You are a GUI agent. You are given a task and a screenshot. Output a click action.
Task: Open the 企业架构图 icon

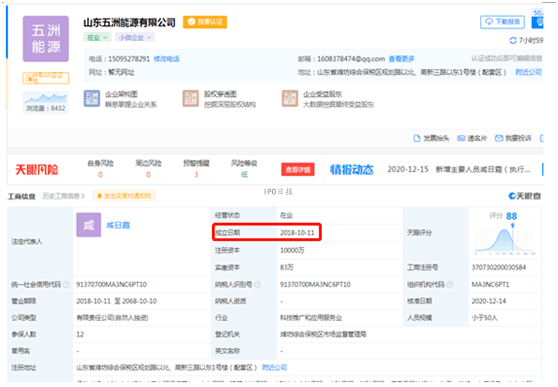[x=92, y=99]
